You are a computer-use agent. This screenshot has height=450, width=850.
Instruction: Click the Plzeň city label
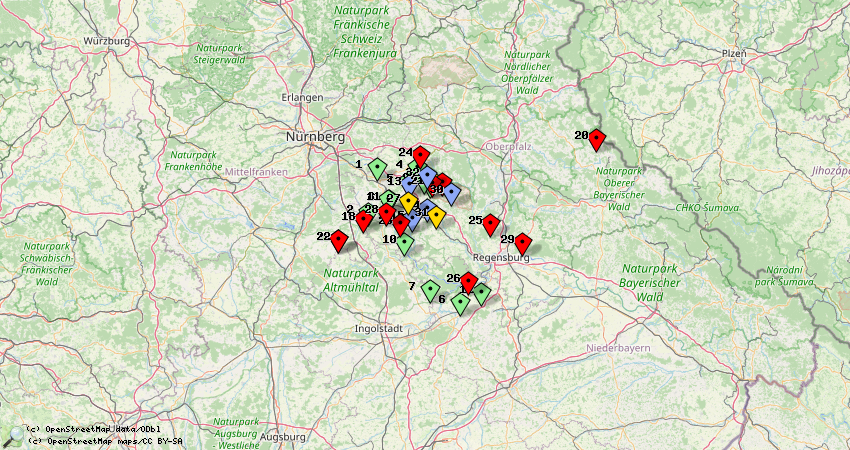[x=734, y=53]
